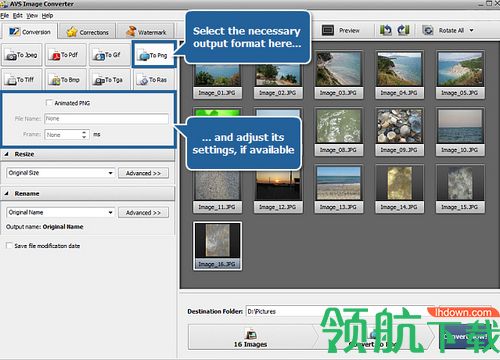500x360 pixels.
Task: Pick the To Tga conversion format
Action: pyautogui.click(x=110, y=80)
